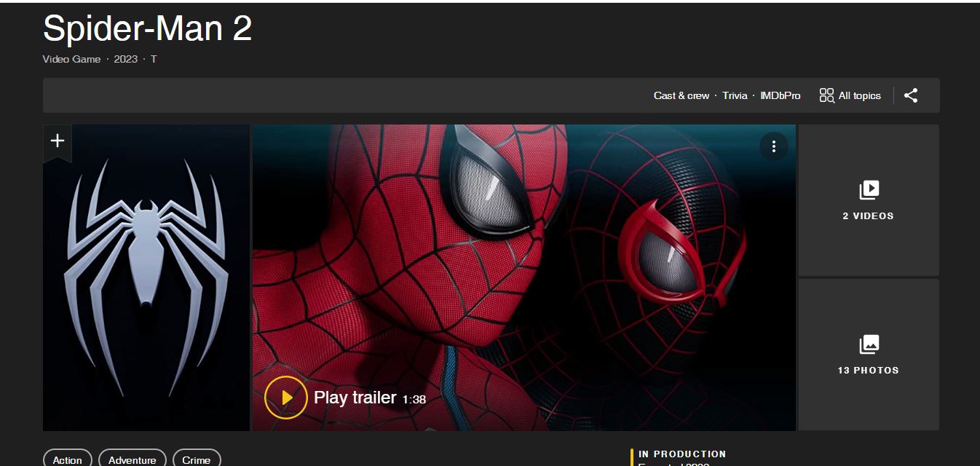The height and width of the screenshot is (466, 980).
Task: Click the yellow Play trailer circle button
Action: pos(286,398)
